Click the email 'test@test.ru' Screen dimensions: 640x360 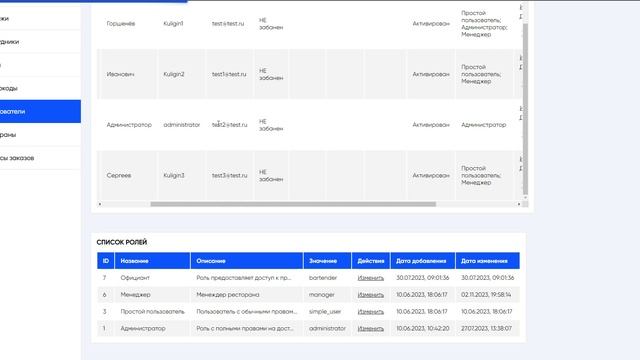click(228, 24)
